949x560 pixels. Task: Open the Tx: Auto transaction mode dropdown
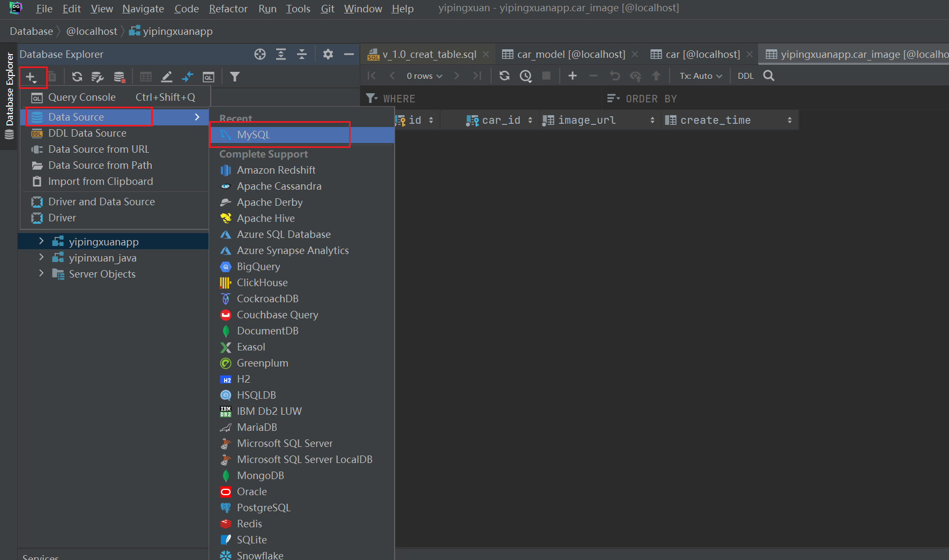pos(701,76)
